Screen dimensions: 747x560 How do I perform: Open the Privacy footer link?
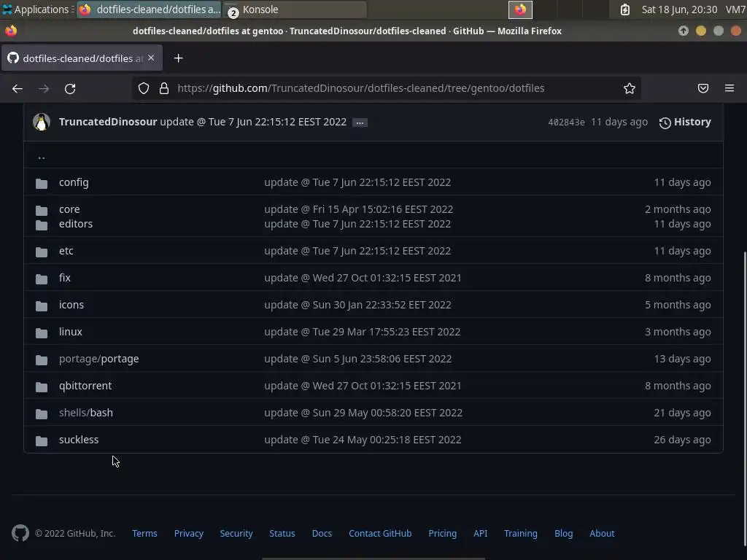[189, 533]
